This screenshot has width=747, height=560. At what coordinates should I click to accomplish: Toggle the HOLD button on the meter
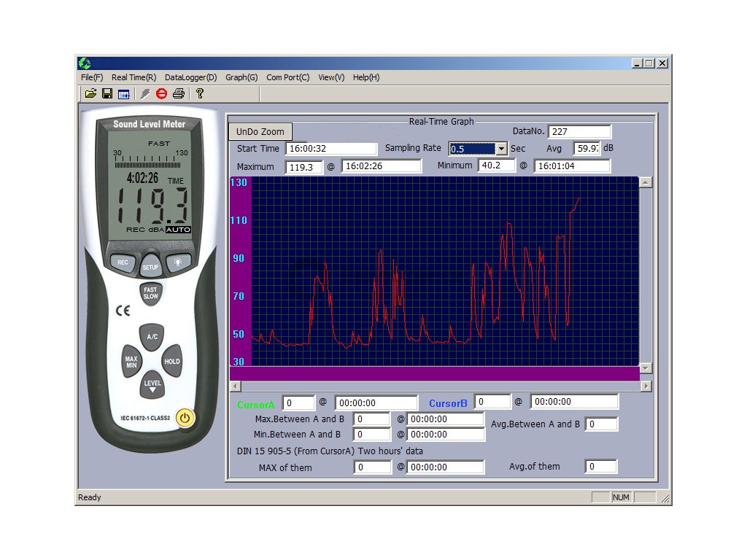pos(172,361)
